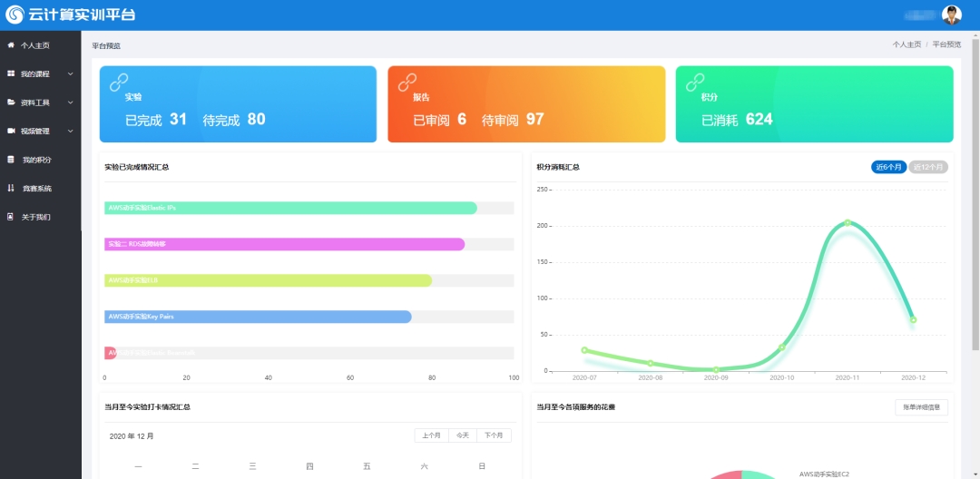Click the database icon beside 我的积分
This screenshot has width=980, height=479.
11,160
